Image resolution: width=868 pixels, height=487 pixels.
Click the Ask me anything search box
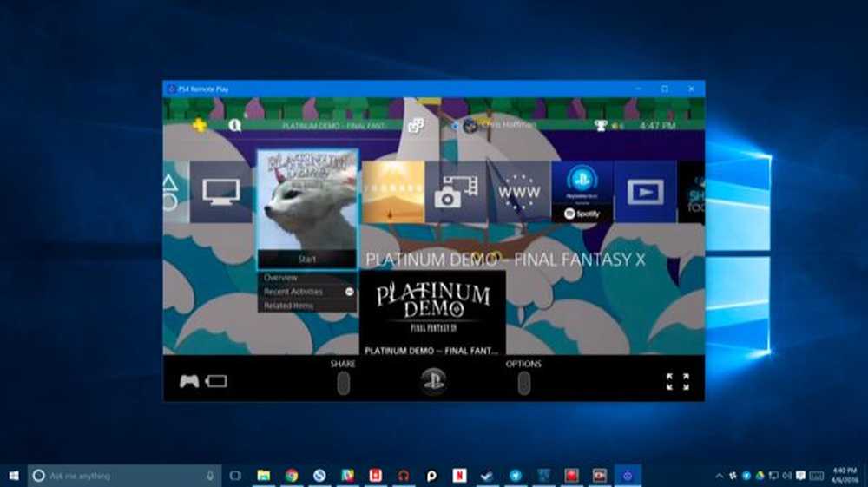coord(124,476)
